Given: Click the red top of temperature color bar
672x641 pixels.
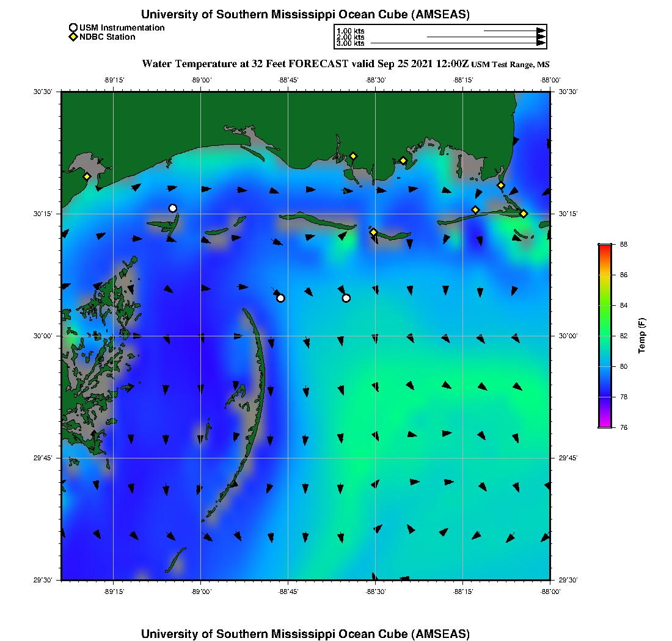Looking at the screenshot, I should click(x=605, y=247).
